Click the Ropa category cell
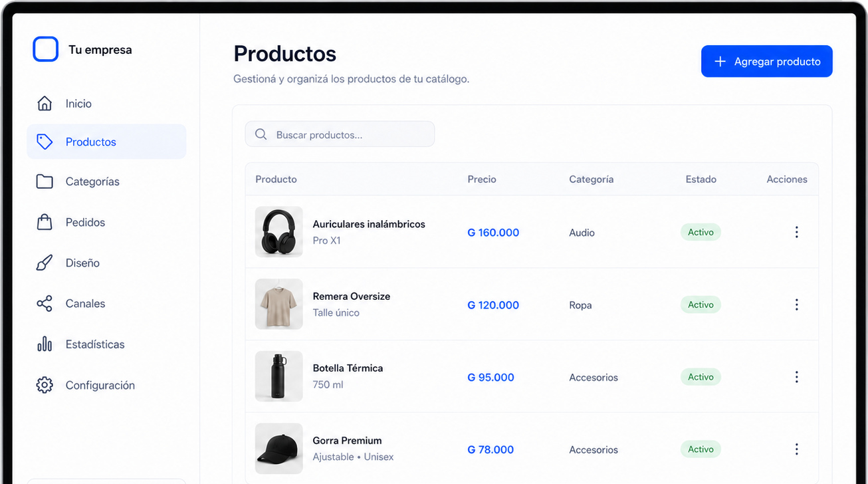 [580, 305]
